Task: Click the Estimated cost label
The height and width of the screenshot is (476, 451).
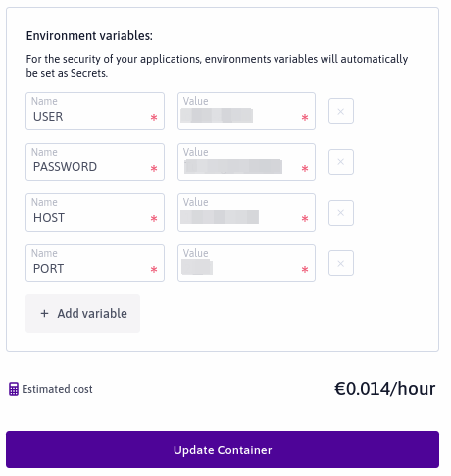Action: click(57, 389)
